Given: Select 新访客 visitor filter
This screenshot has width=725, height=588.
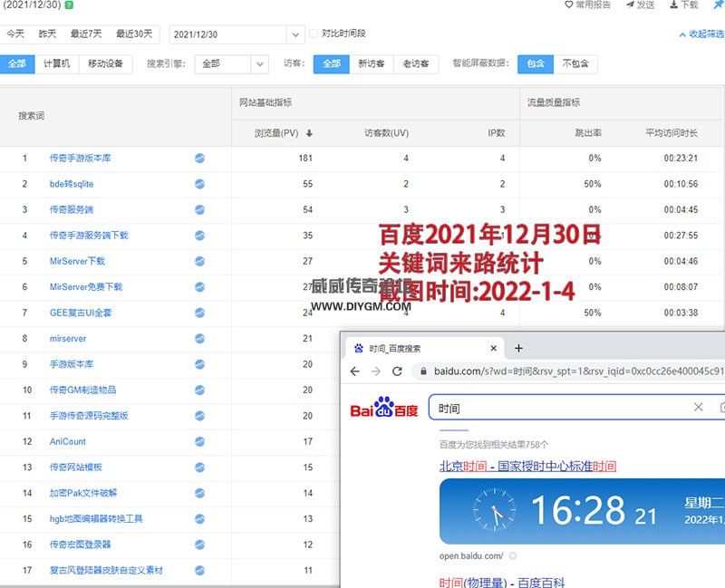Looking at the screenshot, I should pyautogui.click(x=372, y=63).
